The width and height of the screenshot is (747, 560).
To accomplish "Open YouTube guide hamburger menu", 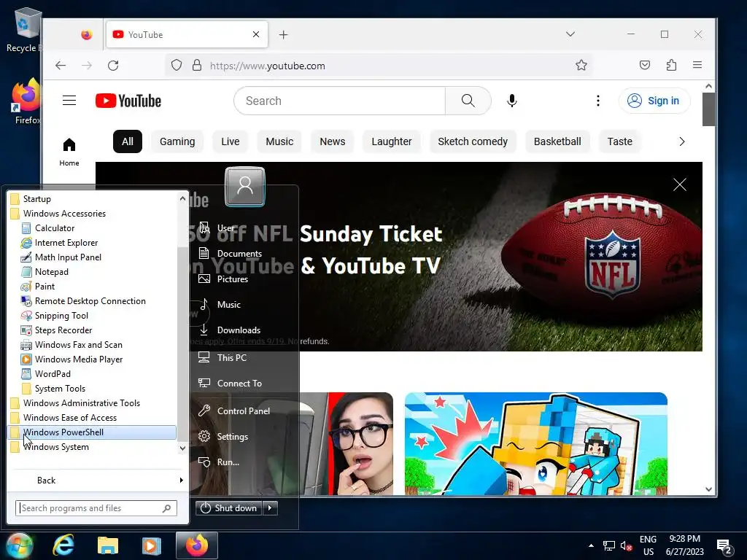I will 69,101.
